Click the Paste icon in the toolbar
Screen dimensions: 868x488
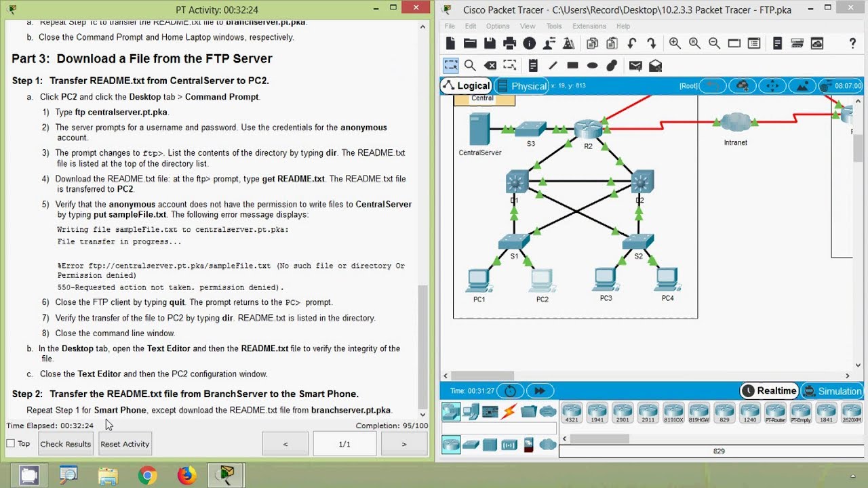[x=612, y=43]
